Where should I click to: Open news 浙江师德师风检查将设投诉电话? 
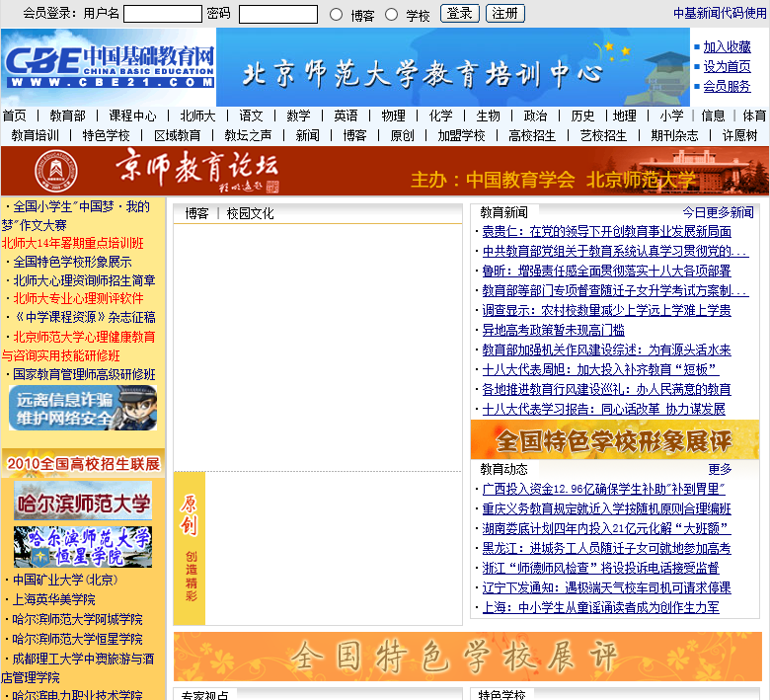[600, 569]
